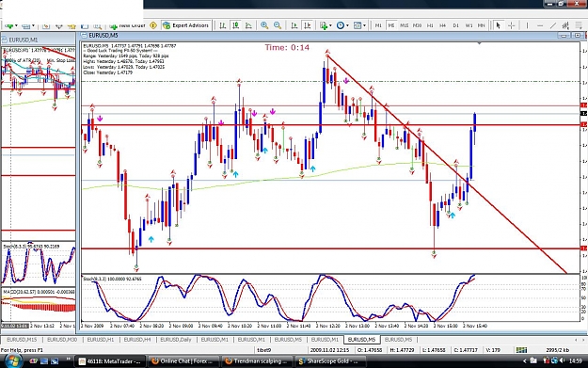Switch timeframe to MN

click(482, 25)
